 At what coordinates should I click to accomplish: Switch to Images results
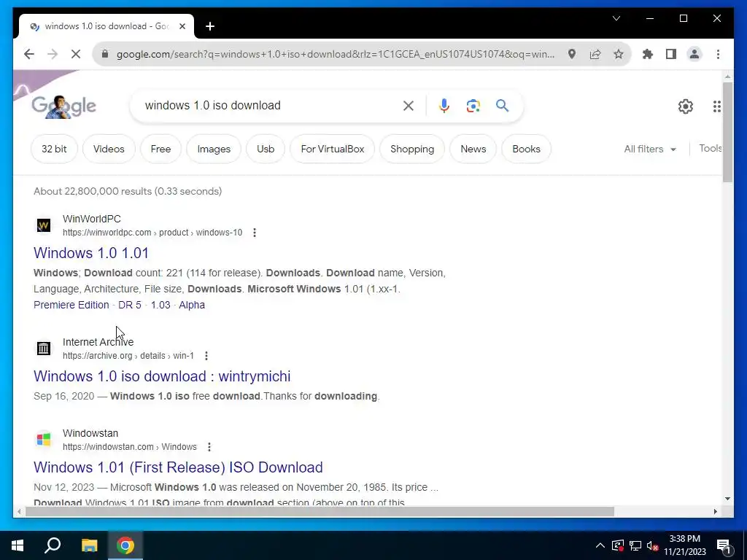coord(214,149)
